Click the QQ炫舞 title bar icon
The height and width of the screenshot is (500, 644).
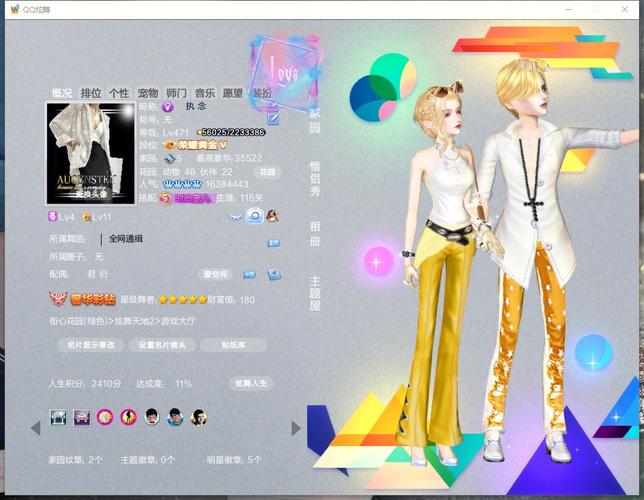[x=15, y=9]
